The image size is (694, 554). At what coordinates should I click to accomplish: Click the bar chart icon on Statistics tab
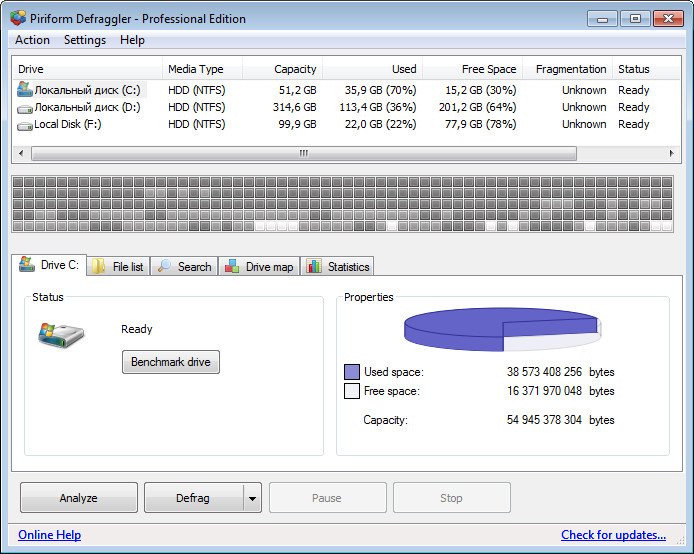314,266
